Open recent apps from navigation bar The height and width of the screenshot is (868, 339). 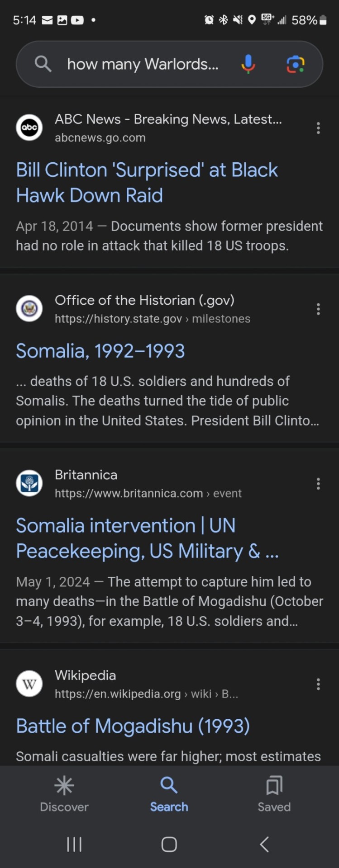click(x=74, y=844)
